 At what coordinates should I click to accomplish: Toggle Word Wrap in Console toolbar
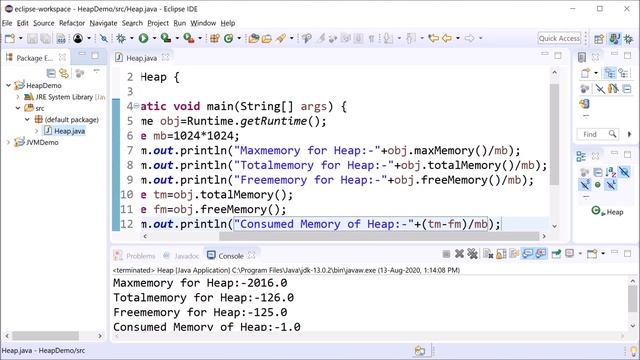pyautogui.click(x=514, y=254)
